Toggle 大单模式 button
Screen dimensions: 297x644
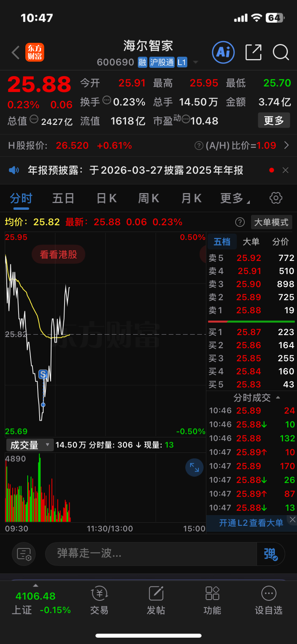point(271,222)
